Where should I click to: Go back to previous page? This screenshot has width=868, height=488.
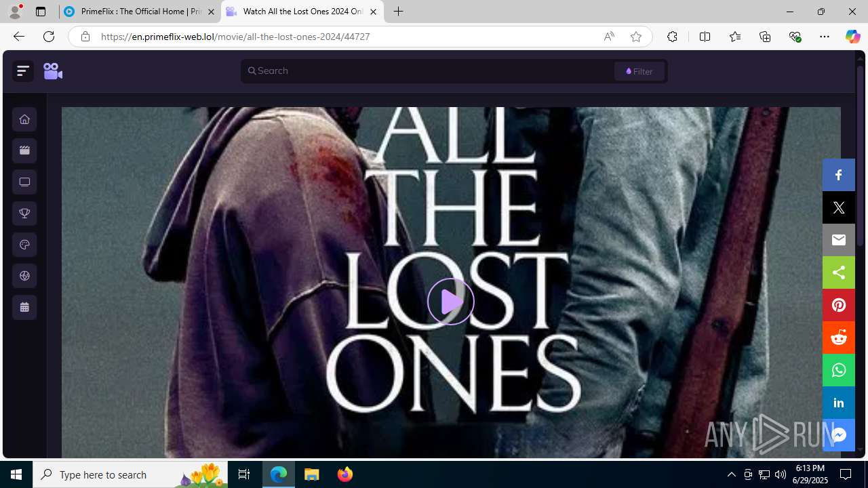(x=18, y=37)
